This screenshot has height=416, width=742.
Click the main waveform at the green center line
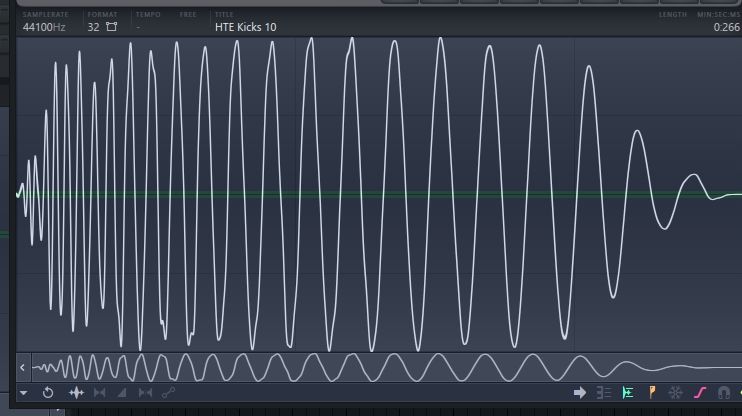pyautogui.click(x=379, y=194)
